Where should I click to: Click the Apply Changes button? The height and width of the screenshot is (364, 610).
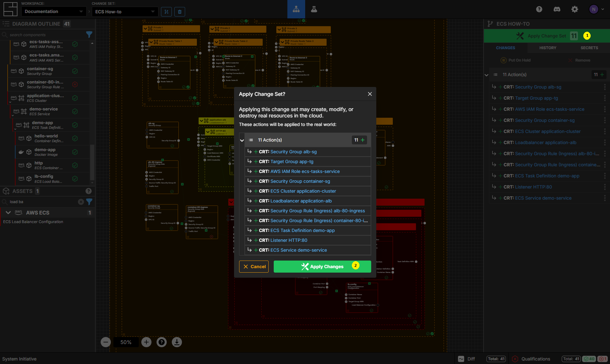tap(322, 266)
